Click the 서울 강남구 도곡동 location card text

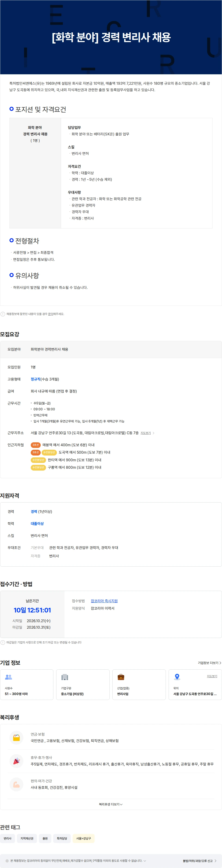pyautogui.click(x=195, y=694)
